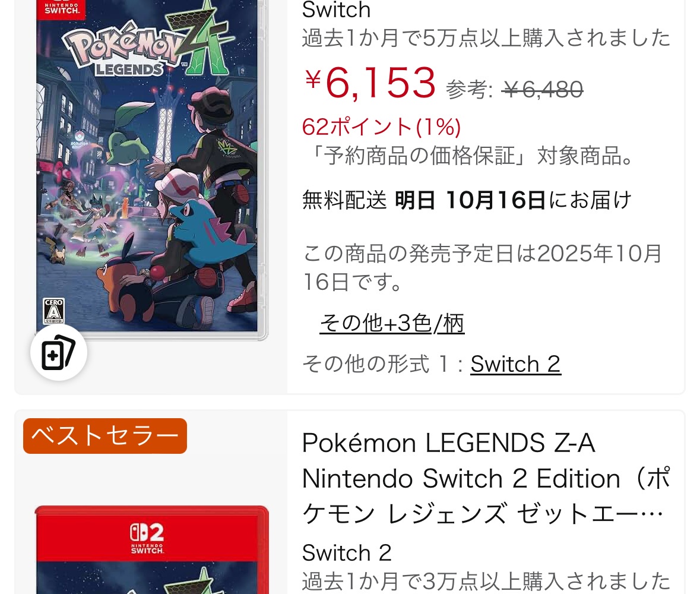Click the 無料配送 明日 10月16日 delivery line
The image size is (700, 594).
click(467, 200)
